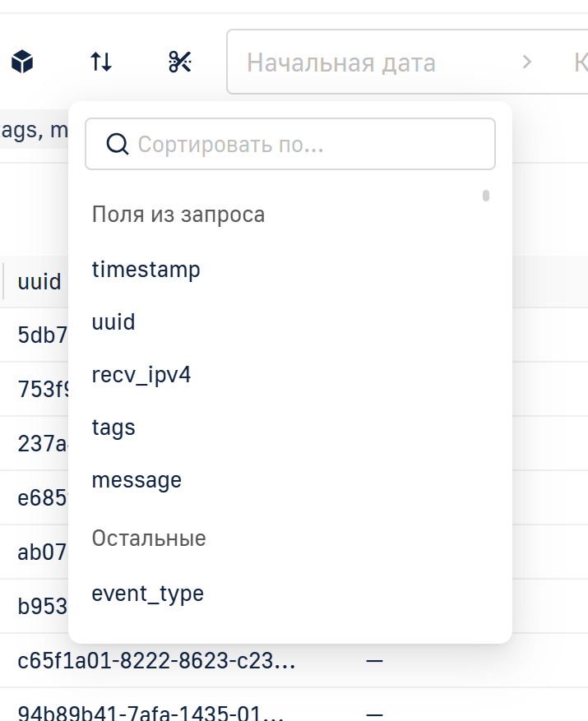Select recv_ipv4 as sort field
This screenshot has width=588, height=721.
(141, 375)
